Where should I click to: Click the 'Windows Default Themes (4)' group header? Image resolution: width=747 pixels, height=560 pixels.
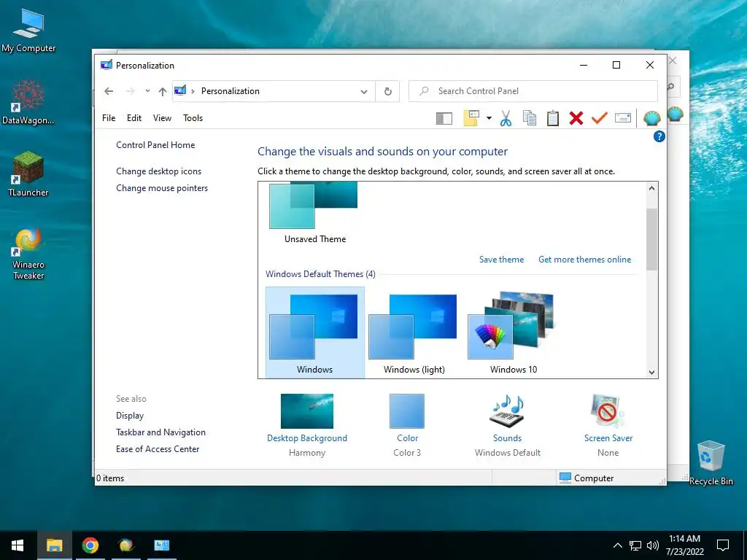coord(320,274)
